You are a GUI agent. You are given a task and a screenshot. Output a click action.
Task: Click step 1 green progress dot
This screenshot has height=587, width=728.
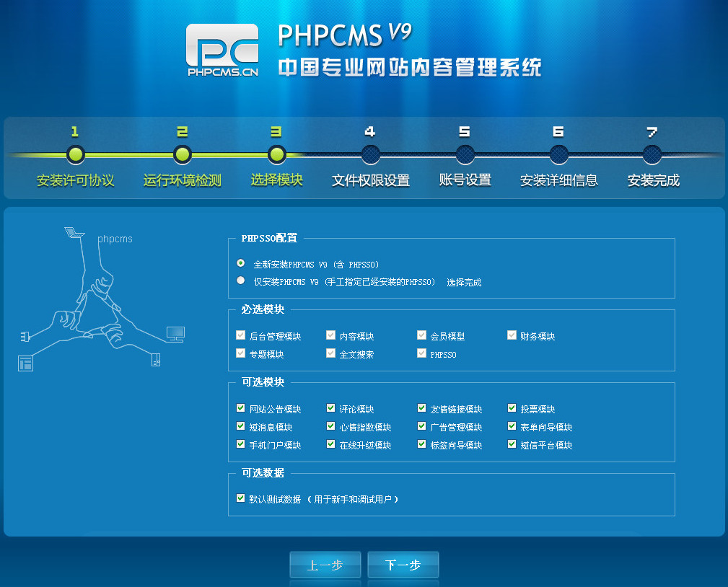(x=75, y=154)
